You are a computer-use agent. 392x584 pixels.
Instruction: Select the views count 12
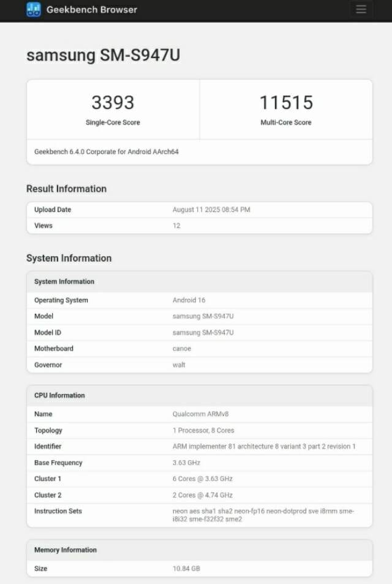click(176, 226)
